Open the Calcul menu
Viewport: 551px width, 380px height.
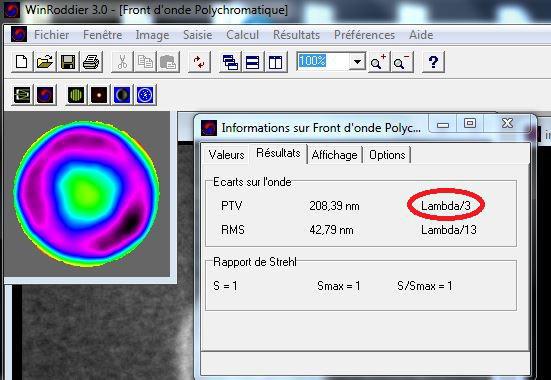tap(242, 35)
